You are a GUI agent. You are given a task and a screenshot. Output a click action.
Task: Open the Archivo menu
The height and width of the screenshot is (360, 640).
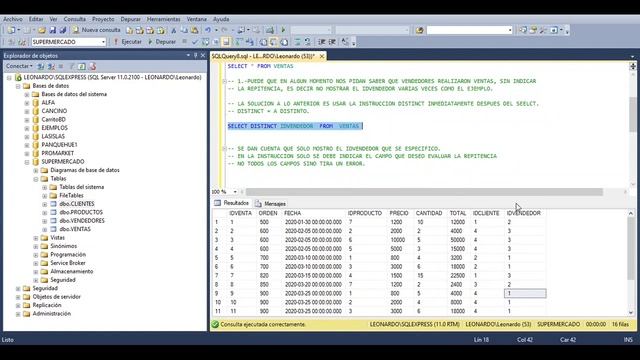click(13, 19)
